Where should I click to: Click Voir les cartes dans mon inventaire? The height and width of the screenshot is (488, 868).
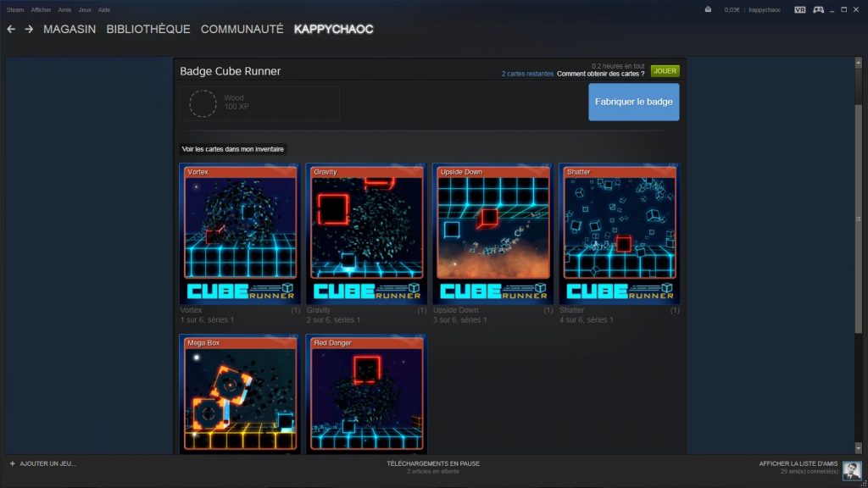click(233, 149)
